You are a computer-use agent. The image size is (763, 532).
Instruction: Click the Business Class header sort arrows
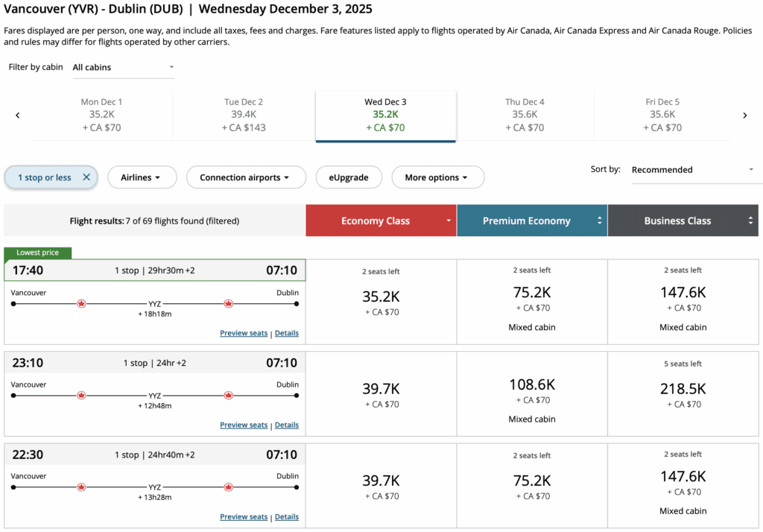(x=750, y=221)
